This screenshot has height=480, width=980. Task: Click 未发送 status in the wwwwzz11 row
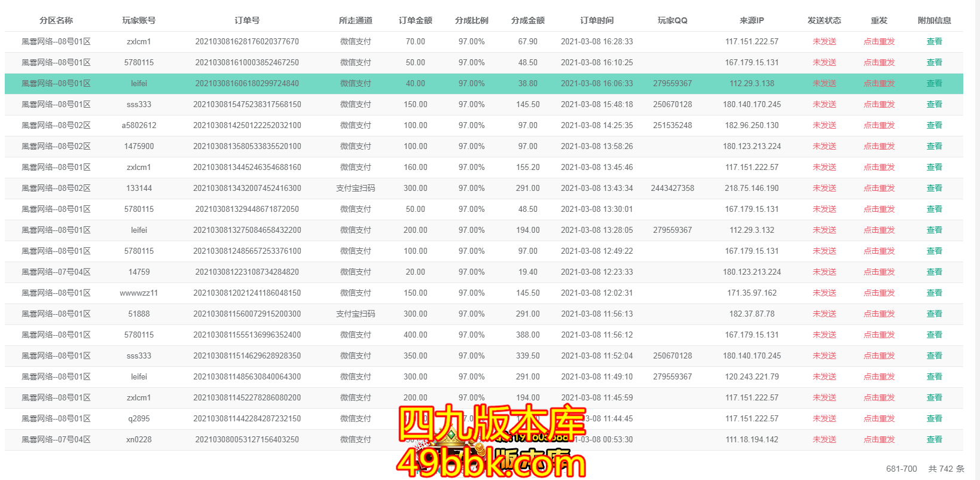824,293
